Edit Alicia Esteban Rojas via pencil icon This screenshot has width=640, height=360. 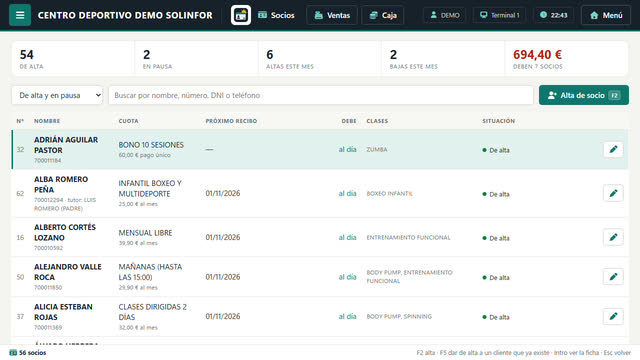613,316
